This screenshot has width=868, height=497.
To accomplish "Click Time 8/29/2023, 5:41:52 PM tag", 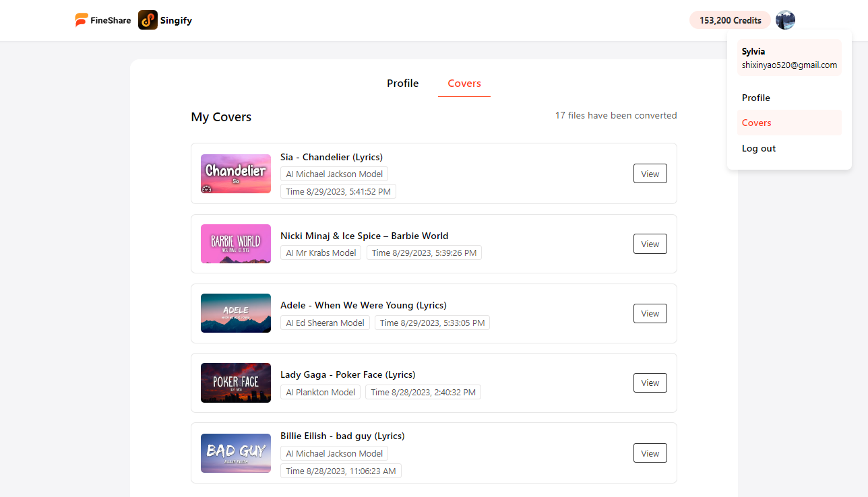I will point(338,191).
